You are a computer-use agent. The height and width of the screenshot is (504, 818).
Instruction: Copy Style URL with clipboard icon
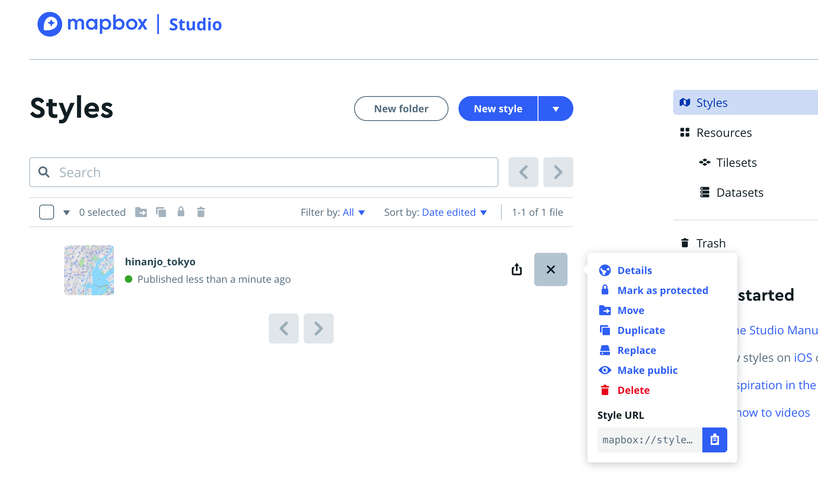tap(714, 440)
